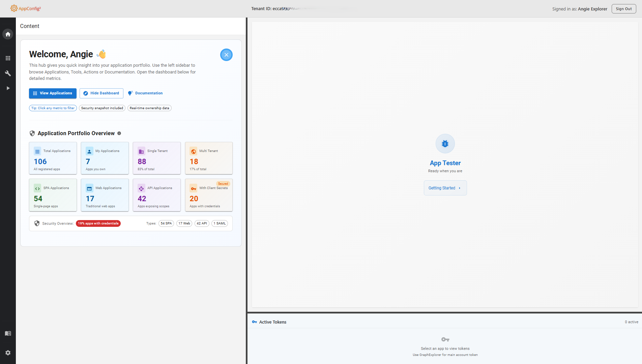
Task: Click the Home icon in sidebar
Action: [x=8, y=34]
